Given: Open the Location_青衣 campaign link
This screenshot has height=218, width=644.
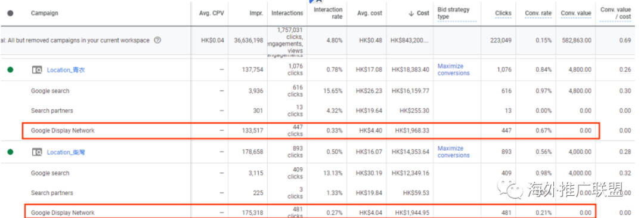Looking at the screenshot, I should coord(66,70).
